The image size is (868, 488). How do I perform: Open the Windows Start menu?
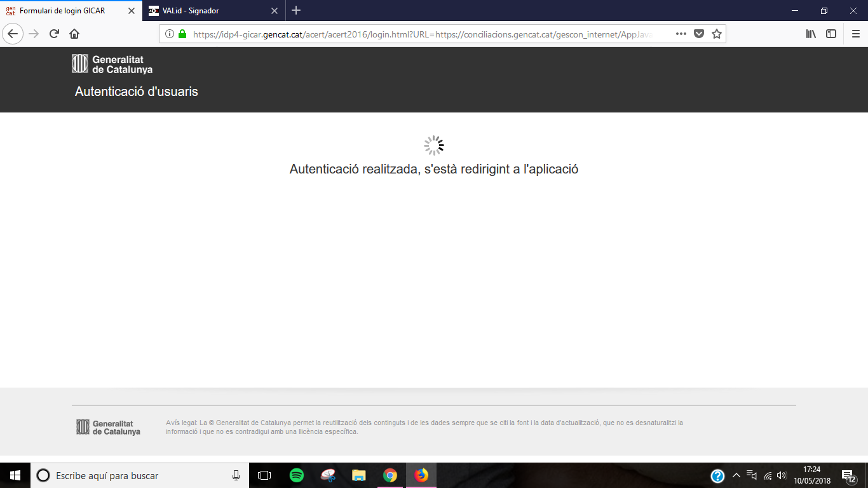15,475
